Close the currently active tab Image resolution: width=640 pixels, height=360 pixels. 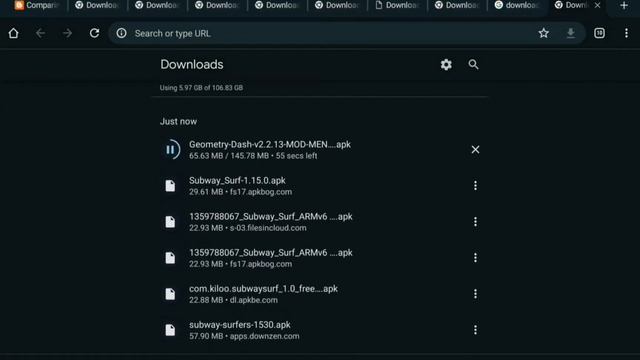(x=598, y=5)
